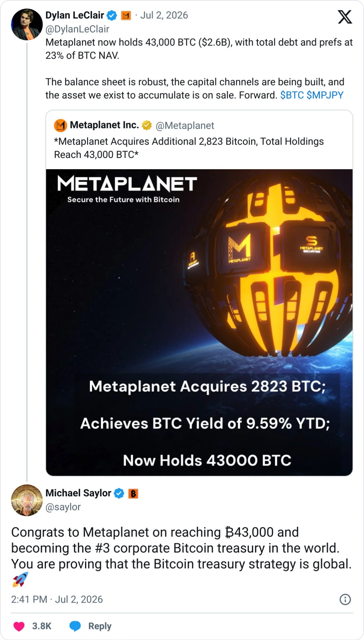
Task: Click the X logo icon
Action: (345, 17)
